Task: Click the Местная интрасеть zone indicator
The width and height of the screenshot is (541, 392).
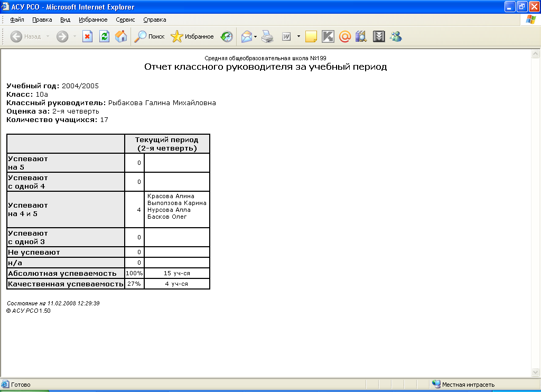Action: point(464,385)
